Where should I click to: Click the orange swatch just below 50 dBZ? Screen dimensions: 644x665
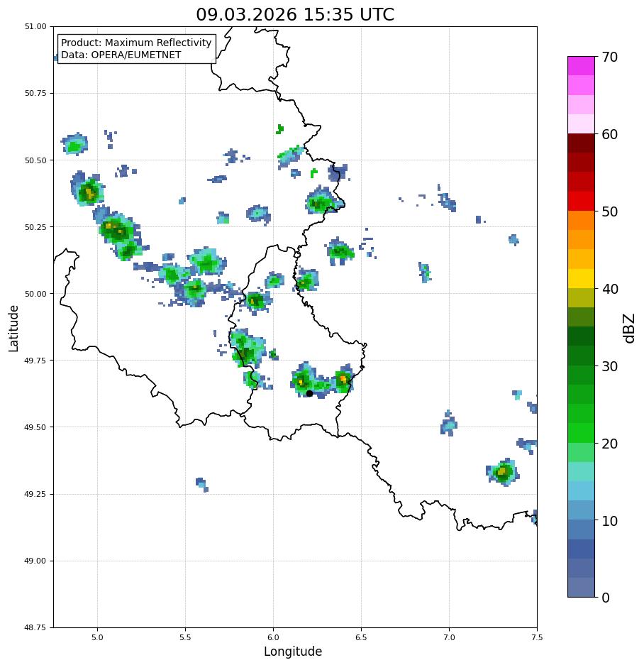pos(582,221)
